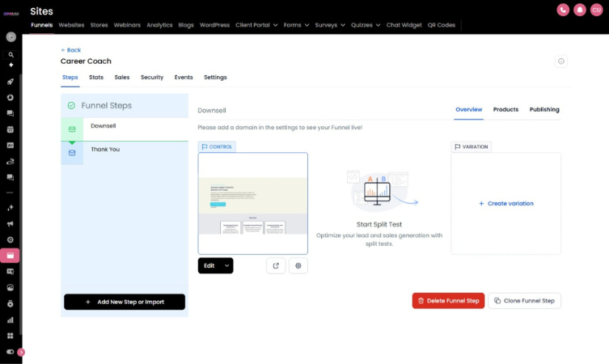Open the notifications bell

point(579,10)
